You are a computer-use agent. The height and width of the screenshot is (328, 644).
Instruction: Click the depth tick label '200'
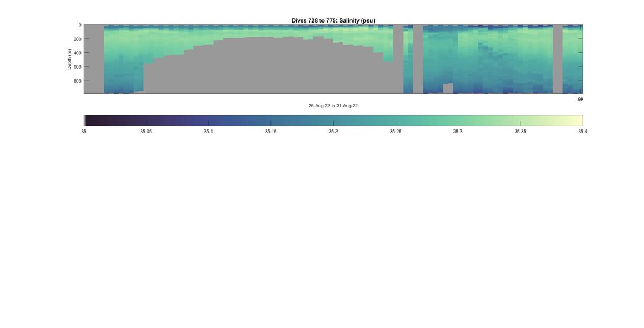77,39
